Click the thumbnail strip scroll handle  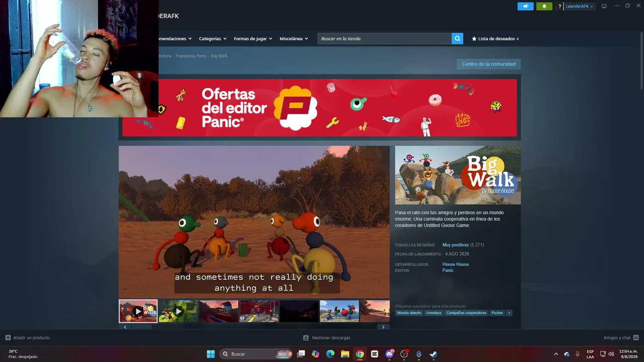[141, 327]
